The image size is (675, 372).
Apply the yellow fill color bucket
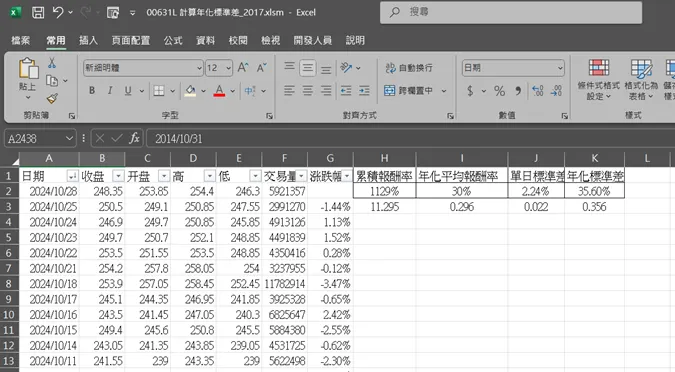pos(190,90)
